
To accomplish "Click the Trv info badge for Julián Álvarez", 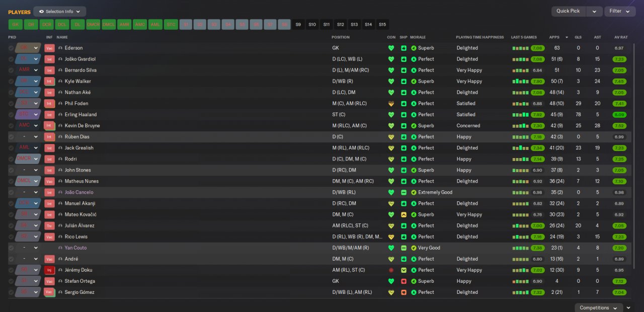I will pos(49,226).
